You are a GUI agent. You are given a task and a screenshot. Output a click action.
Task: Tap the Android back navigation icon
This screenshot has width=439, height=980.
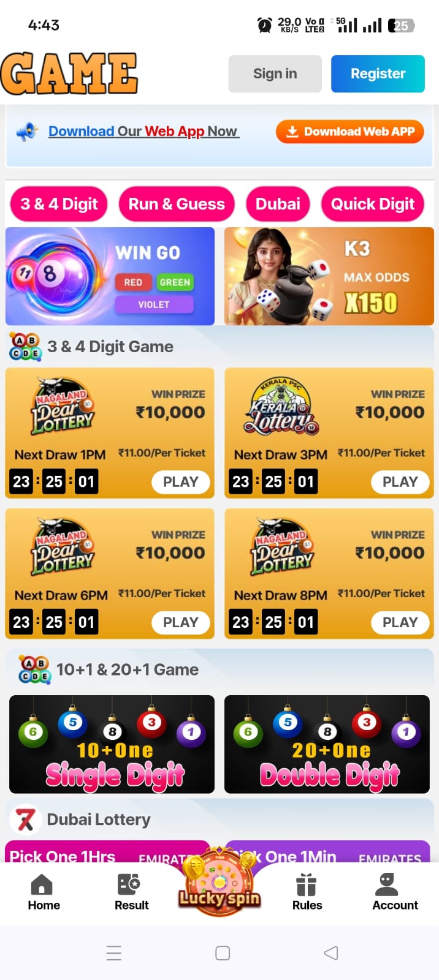330,952
